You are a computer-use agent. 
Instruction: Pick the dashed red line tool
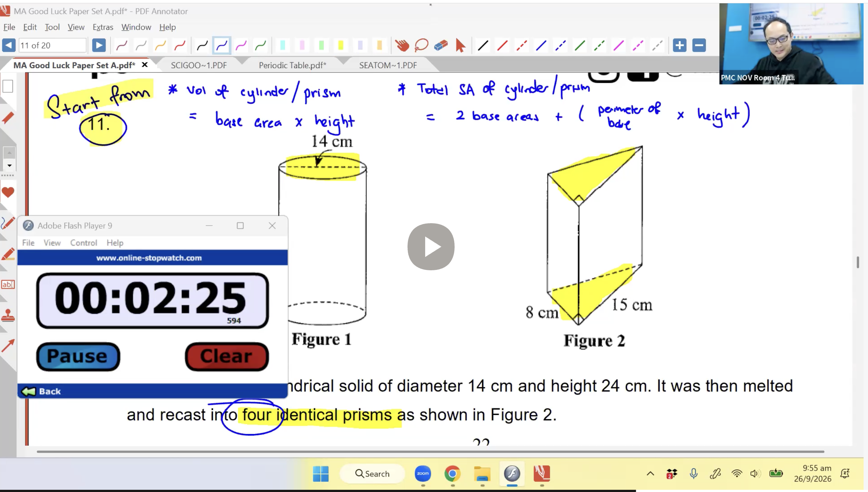tap(522, 46)
